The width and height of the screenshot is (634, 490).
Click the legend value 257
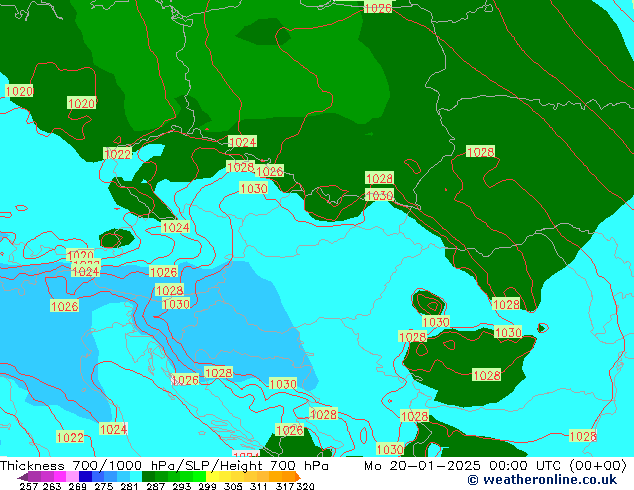point(29,486)
